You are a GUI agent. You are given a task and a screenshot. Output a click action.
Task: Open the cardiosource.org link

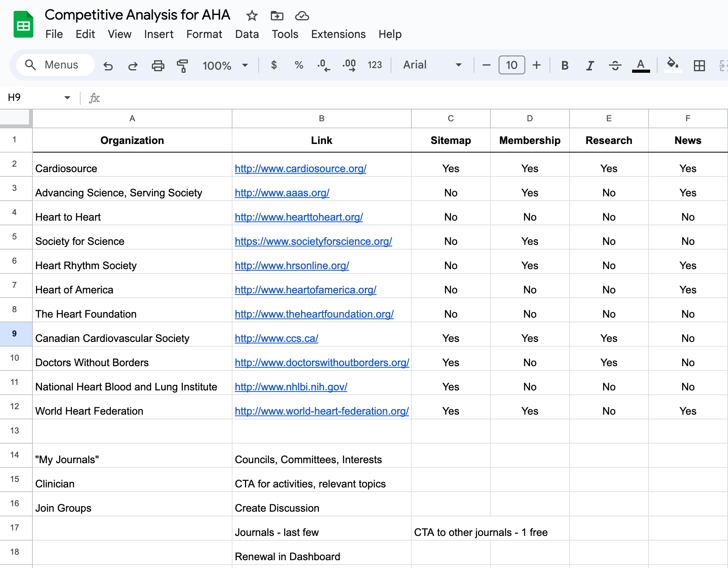tap(301, 169)
